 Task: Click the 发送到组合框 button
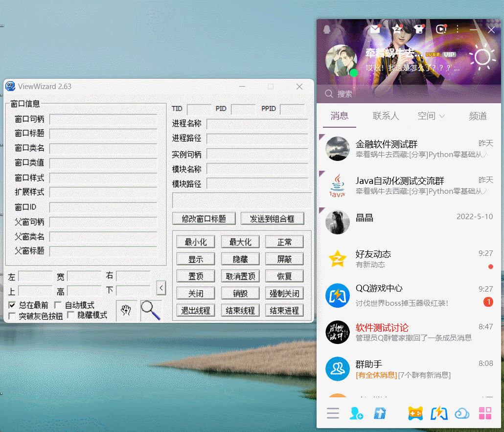272,219
